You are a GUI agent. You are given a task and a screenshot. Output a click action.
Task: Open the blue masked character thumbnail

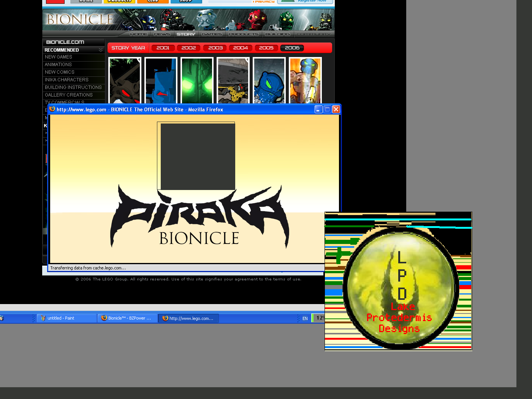(x=161, y=81)
